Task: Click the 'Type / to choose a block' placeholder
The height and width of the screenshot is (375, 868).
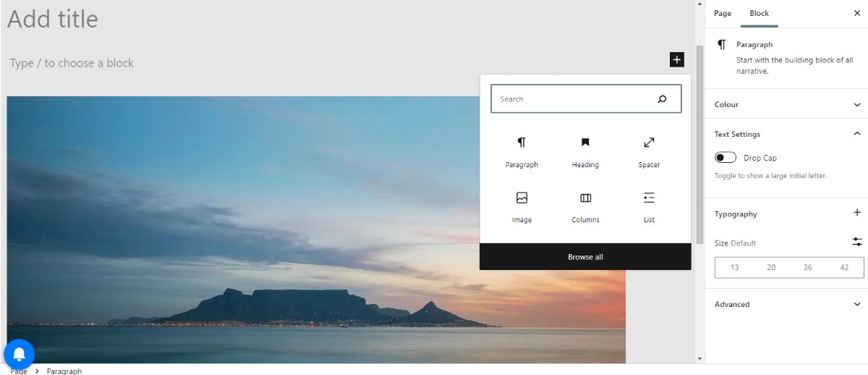Action: tap(72, 63)
